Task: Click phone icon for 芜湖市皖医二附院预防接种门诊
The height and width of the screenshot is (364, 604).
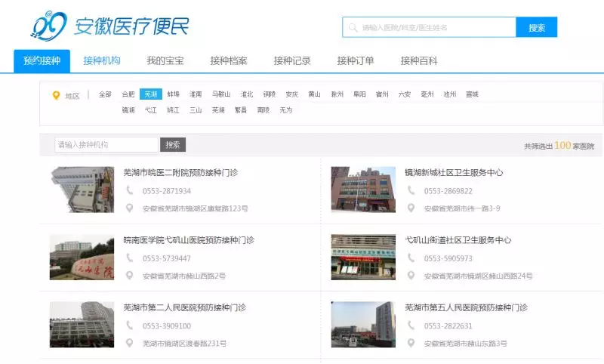Action: tap(130, 191)
